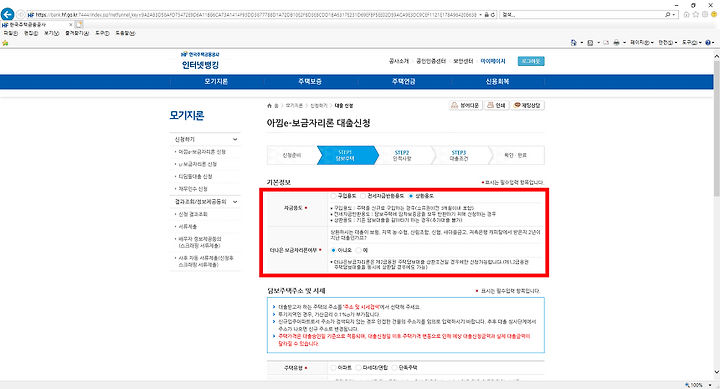Select 아파트 as the housing type
The height and width of the screenshot is (389, 720).
pos(333,368)
